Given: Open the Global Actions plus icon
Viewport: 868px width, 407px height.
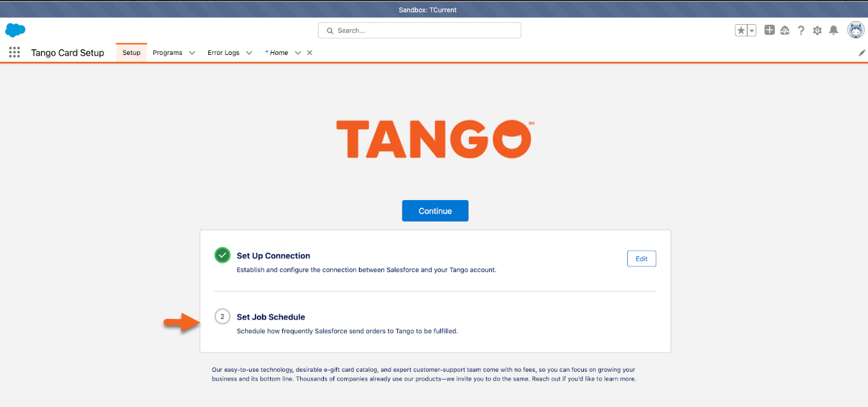Looking at the screenshot, I should [x=769, y=30].
